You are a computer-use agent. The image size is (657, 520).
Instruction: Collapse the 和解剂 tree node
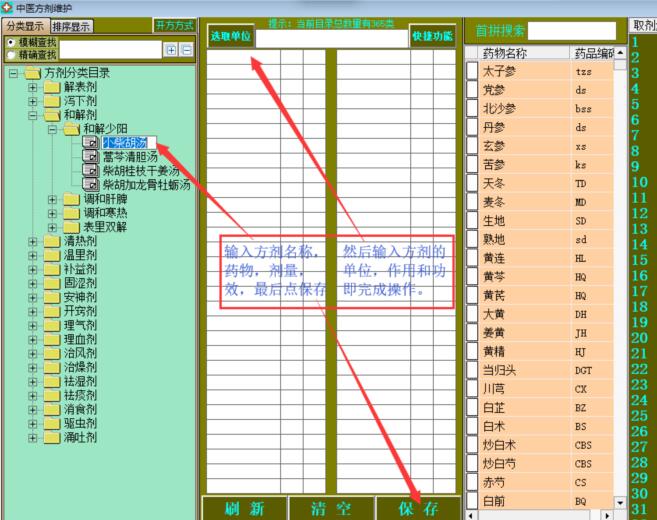pos(32,115)
